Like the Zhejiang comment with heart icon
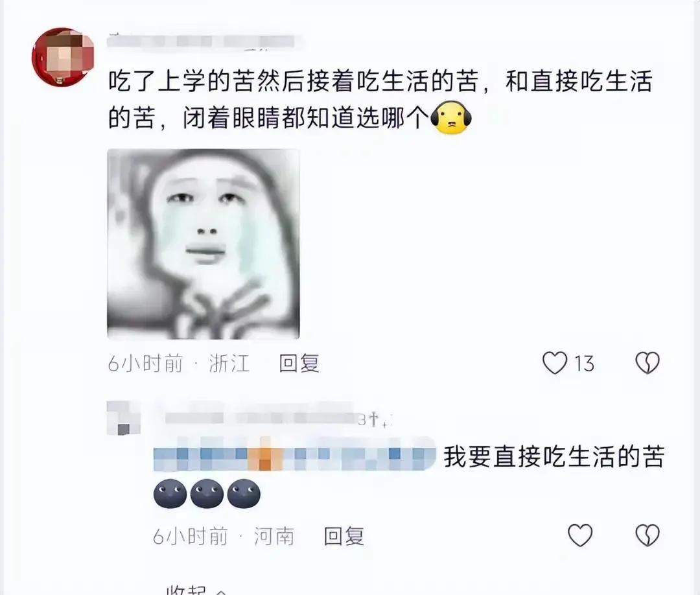 pyautogui.click(x=554, y=363)
